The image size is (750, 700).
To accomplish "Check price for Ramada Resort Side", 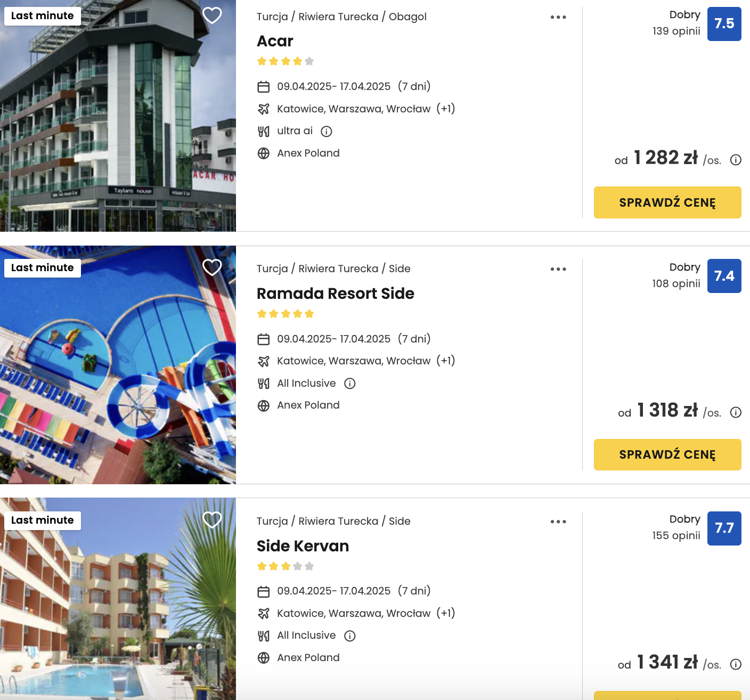I will click(x=667, y=454).
